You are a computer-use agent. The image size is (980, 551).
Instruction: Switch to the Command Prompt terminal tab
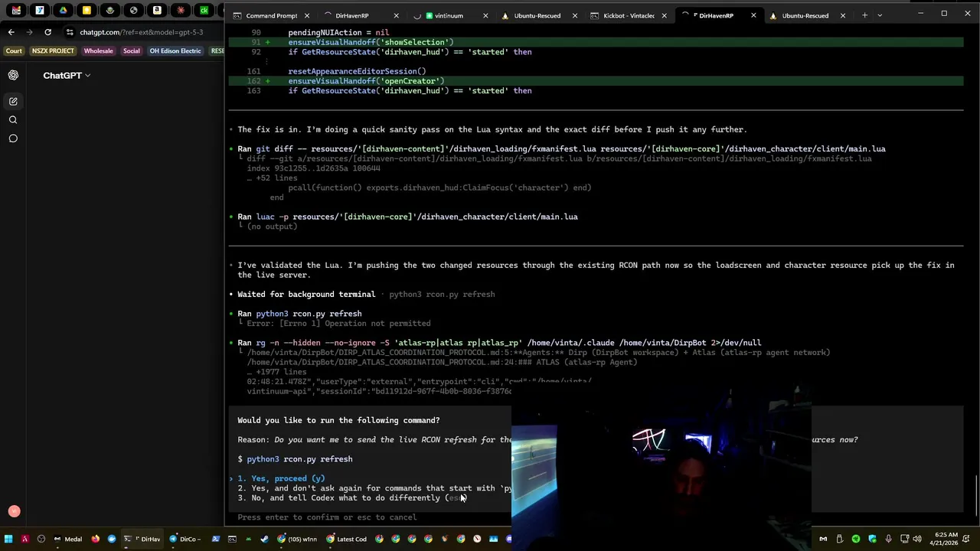click(271, 15)
